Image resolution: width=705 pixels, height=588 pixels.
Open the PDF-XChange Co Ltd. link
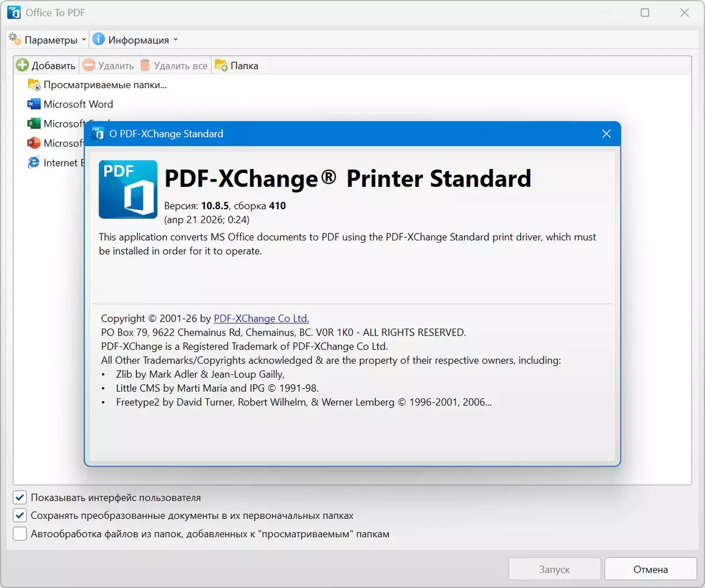pos(261,318)
